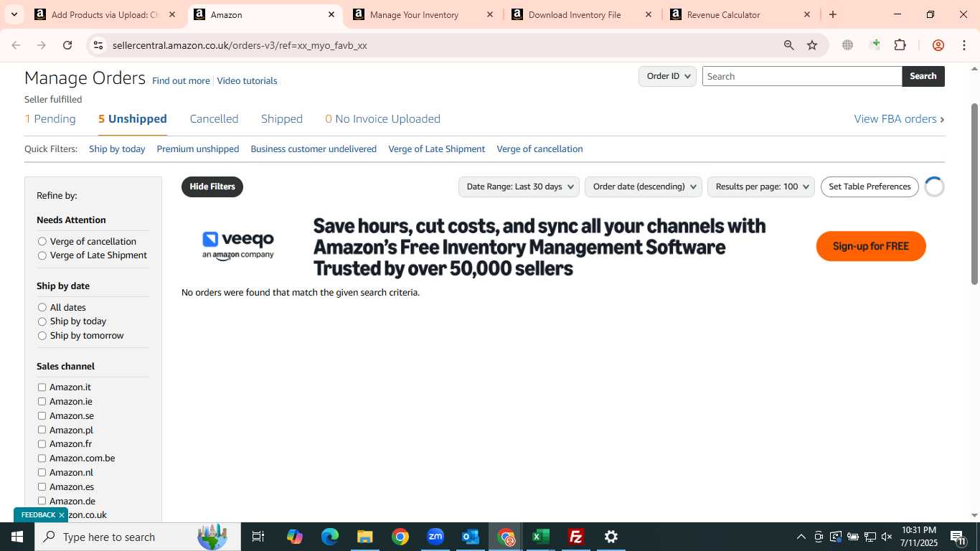This screenshot has width=980, height=551.
Task: Select Verge of Late Shipment radio button
Action: [x=42, y=255]
